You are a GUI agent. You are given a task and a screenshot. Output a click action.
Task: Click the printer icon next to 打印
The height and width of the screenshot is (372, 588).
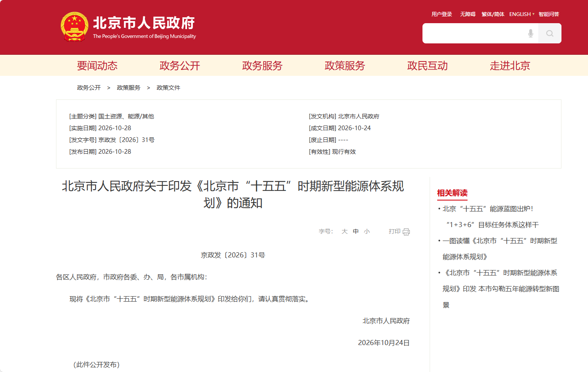point(406,232)
